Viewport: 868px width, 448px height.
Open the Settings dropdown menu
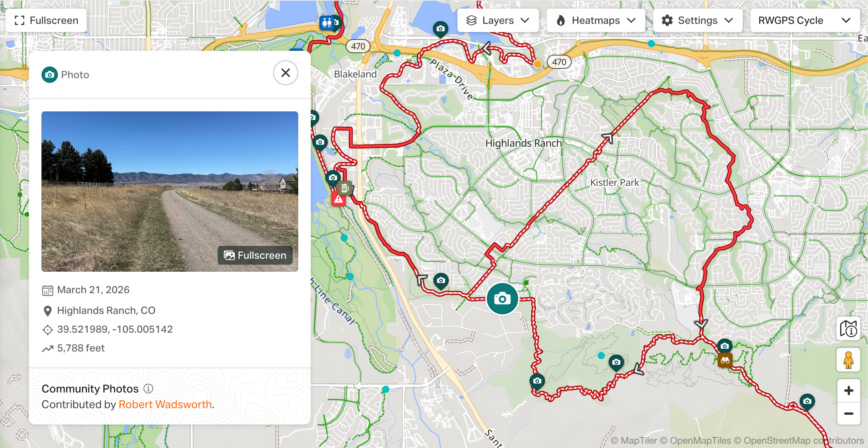tap(697, 20)
